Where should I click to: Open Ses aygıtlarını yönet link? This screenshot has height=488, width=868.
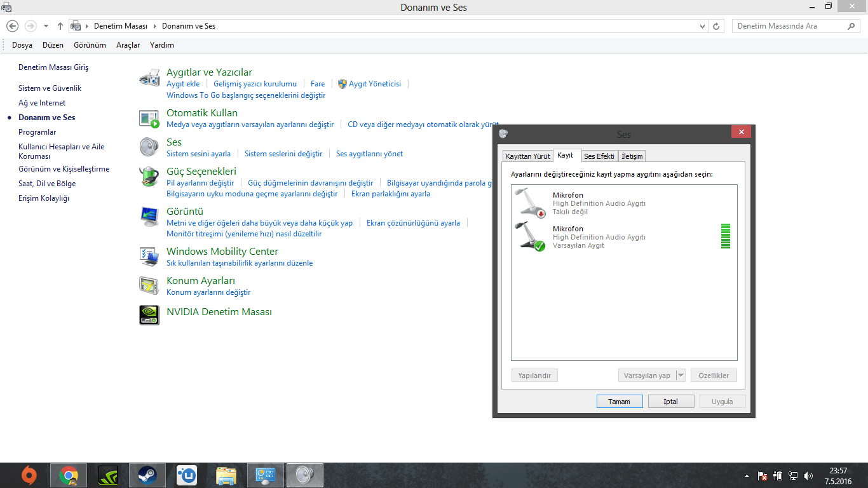coord(369,154)
